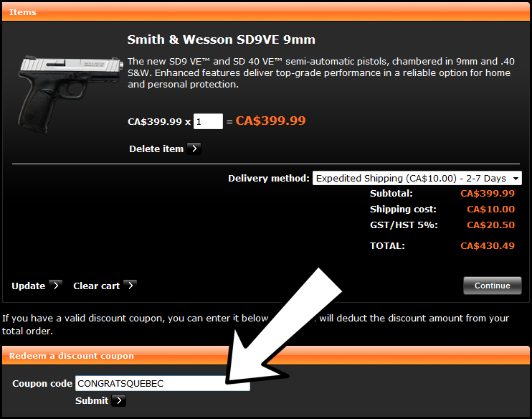532x419 pixels.
Task: Click the Delete item link text
Action: (156, 149)
